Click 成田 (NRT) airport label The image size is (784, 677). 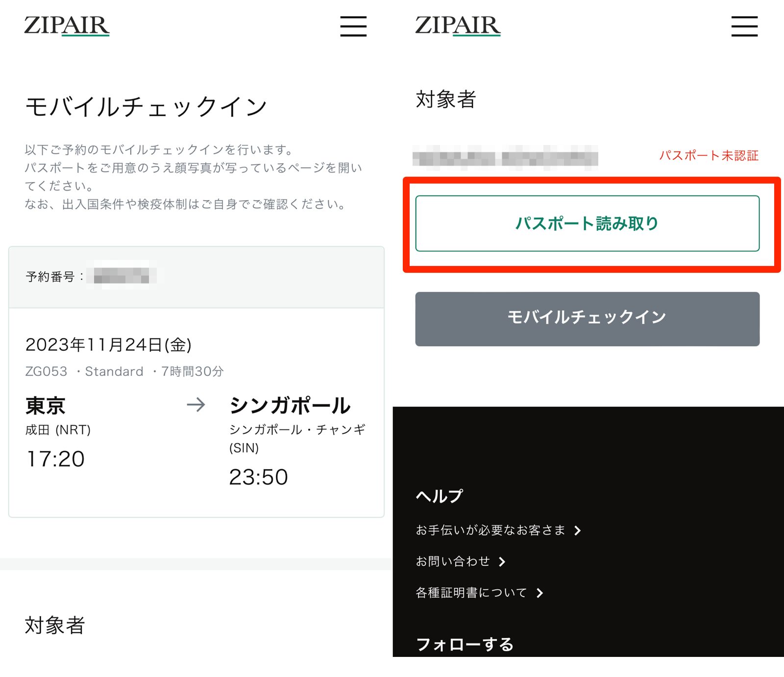pos(58,430)
